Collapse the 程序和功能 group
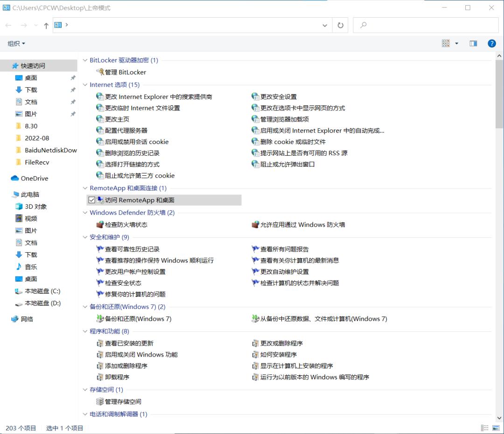This screenshot has width=504, height=434. coord(85,331)
